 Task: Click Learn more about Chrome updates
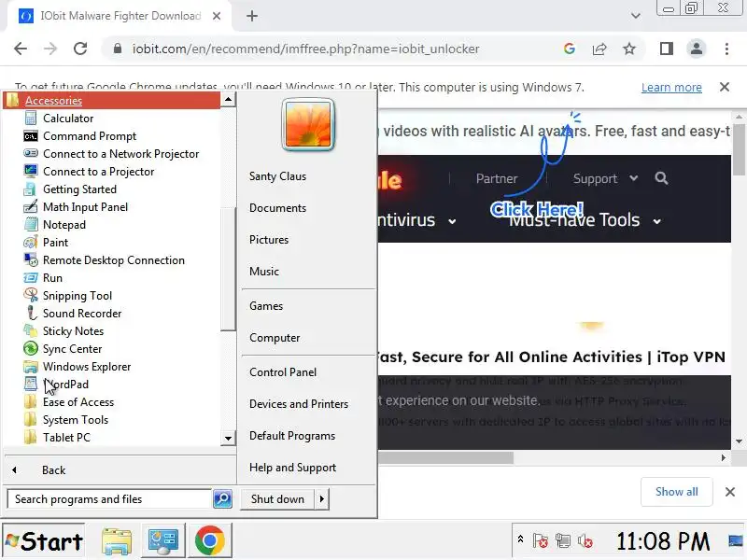click(671, 88)
